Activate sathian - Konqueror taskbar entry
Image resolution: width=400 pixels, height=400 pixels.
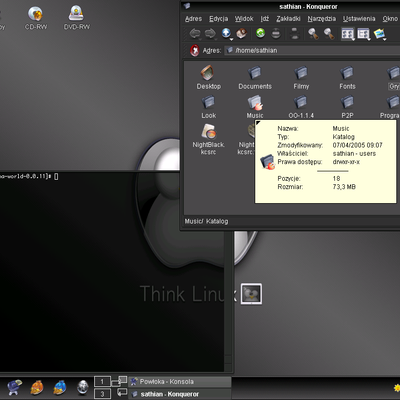pos(179,394)
